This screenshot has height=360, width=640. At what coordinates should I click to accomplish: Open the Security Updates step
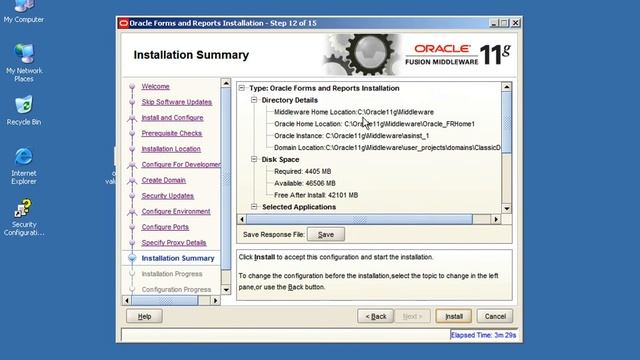pos(168,196)
